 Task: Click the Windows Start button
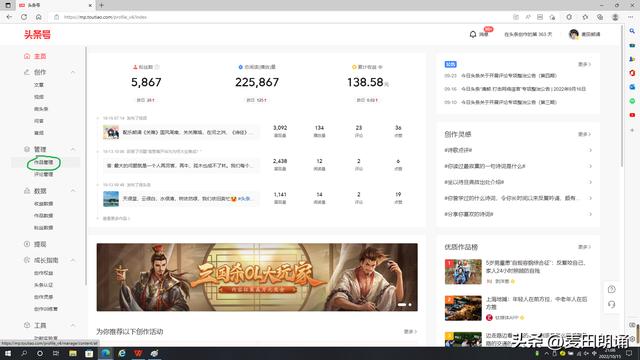(x=7, y=353)
